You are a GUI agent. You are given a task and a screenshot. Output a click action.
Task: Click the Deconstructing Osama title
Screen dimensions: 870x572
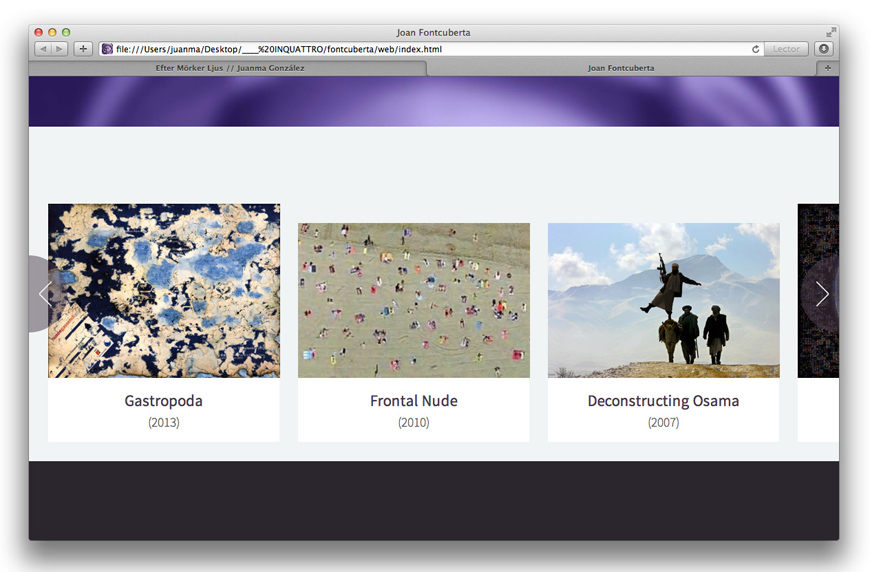[663, 401]
